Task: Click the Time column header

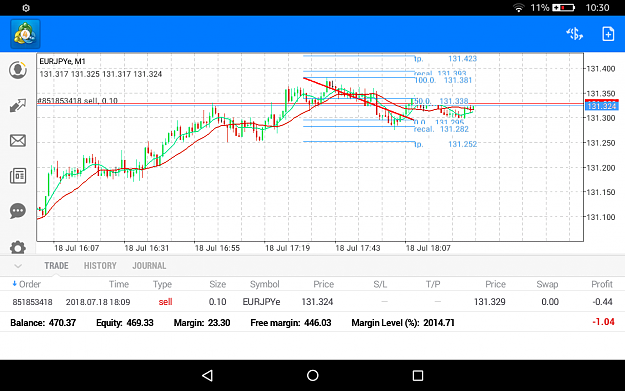Action: pos(119,284)
